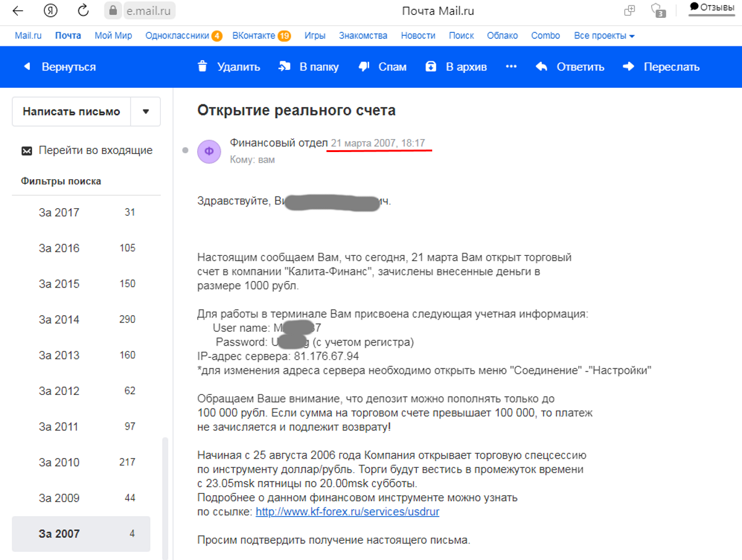Filter search results by За 2013
Image resolution: width=742 pixels, height=560 pixels.
point(81,355)
